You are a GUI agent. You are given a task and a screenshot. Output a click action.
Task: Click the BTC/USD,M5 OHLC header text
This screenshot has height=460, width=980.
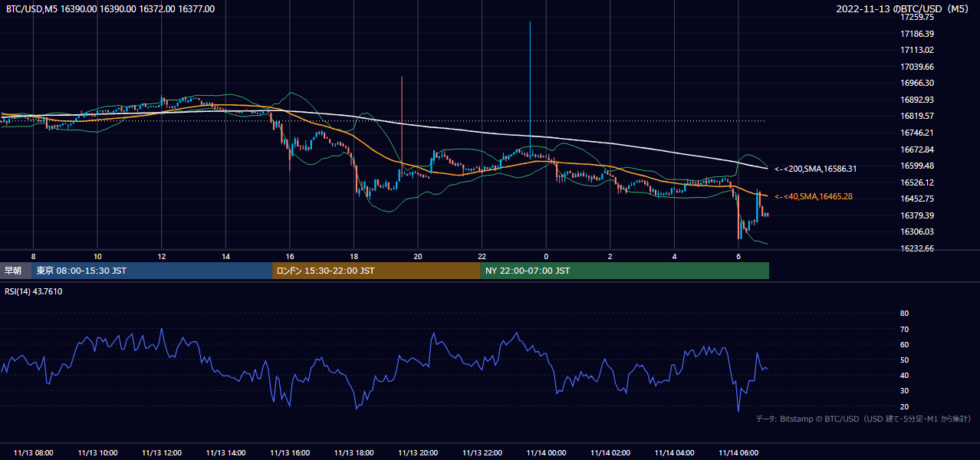point(110,9)
